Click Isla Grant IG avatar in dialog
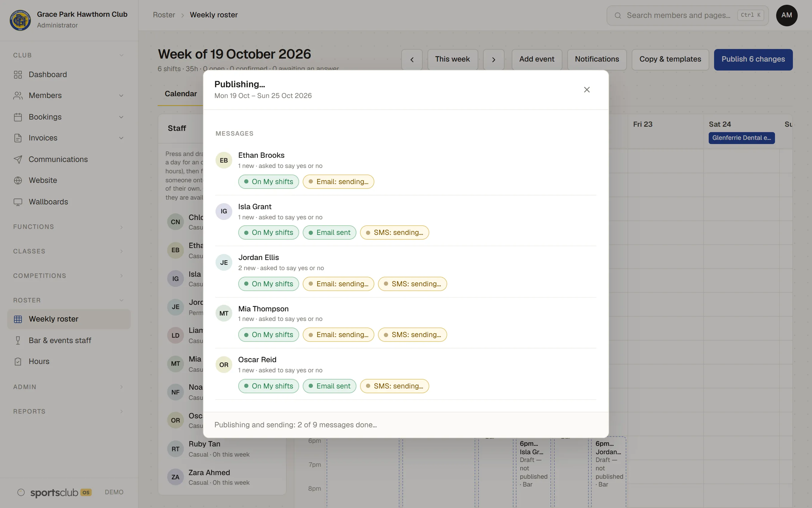 (x=224, y=211)
